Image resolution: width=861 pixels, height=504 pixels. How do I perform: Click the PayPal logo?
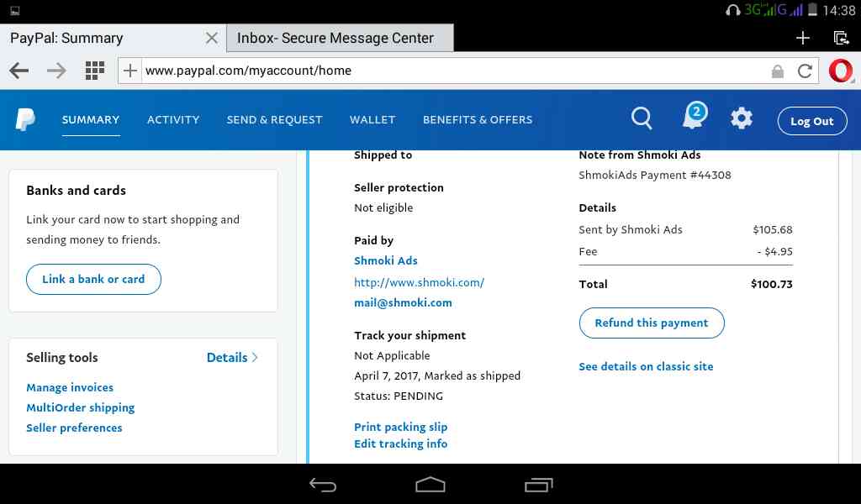25,119
